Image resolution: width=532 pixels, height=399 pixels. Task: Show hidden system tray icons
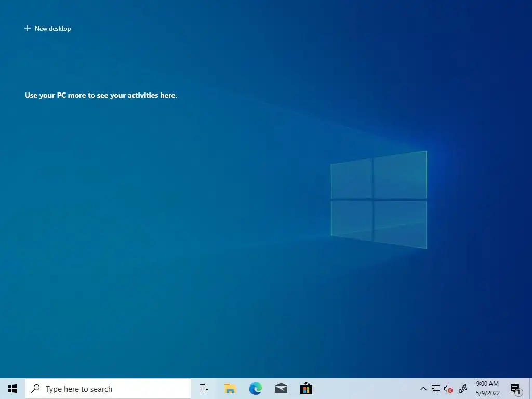[x=423, y=389]
